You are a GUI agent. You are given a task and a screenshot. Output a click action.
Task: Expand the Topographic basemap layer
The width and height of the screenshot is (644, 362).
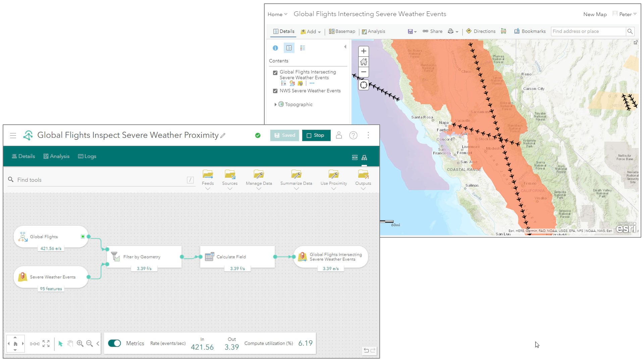pyautogui.click(x=275, y=105)
